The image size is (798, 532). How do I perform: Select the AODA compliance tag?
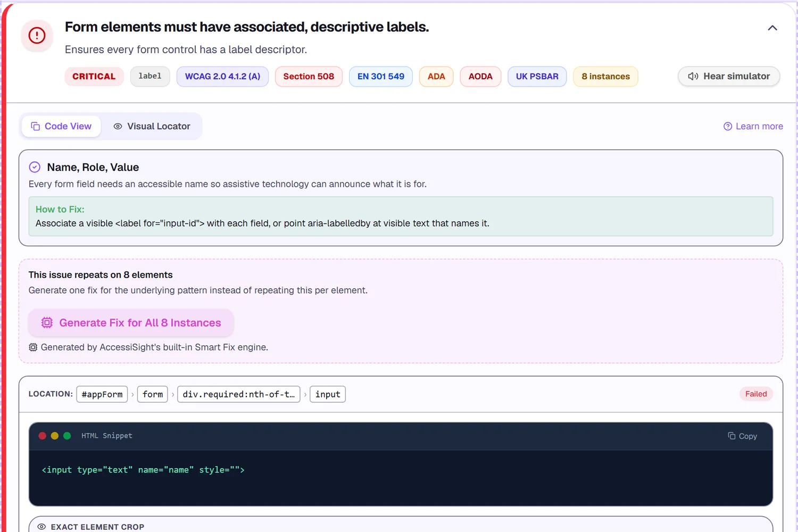coord(480,76)
